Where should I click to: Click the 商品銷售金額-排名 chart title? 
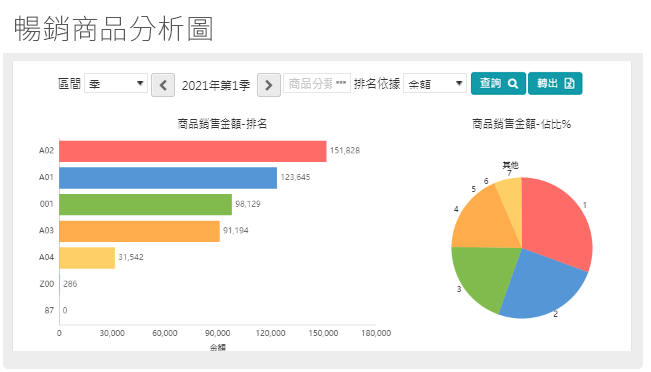(222, 124)
